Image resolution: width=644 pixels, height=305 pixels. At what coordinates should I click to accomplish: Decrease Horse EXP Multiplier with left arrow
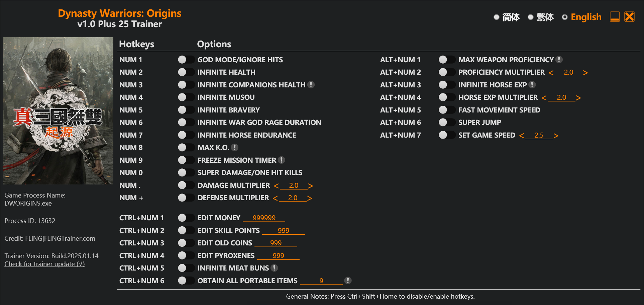544,98
